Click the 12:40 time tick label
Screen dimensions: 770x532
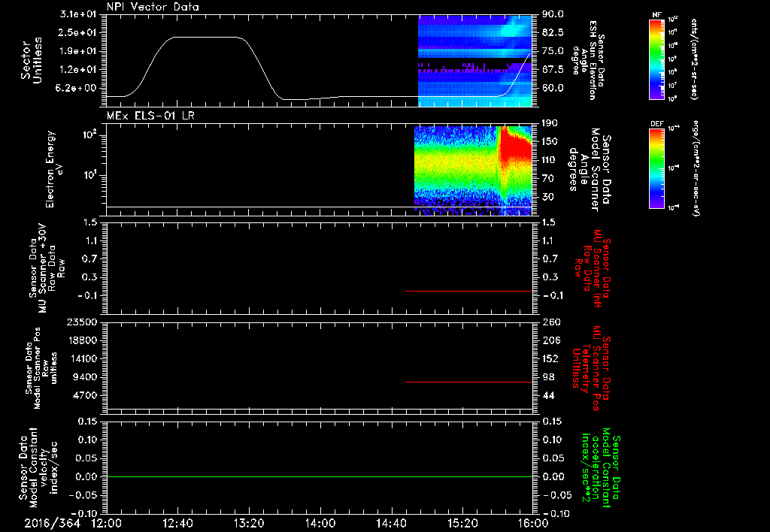(x=177, y=523)
